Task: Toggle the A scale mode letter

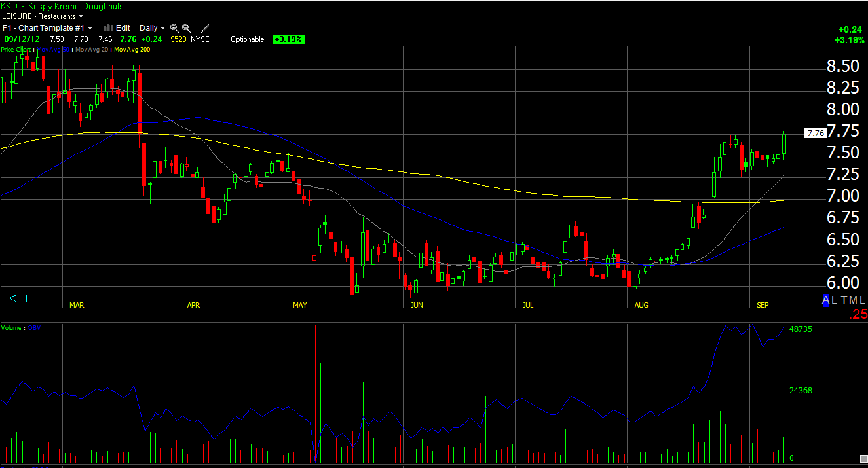Action: click(x=827, y=300)
